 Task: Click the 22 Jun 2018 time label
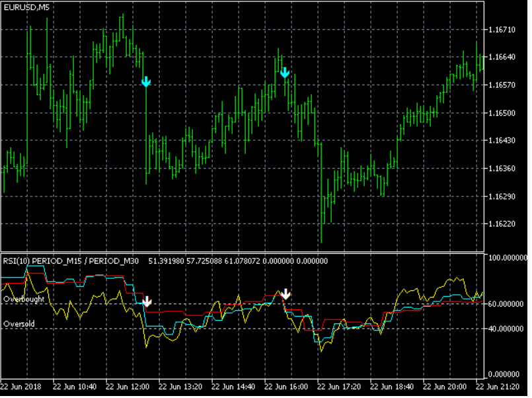click(20, 387)
